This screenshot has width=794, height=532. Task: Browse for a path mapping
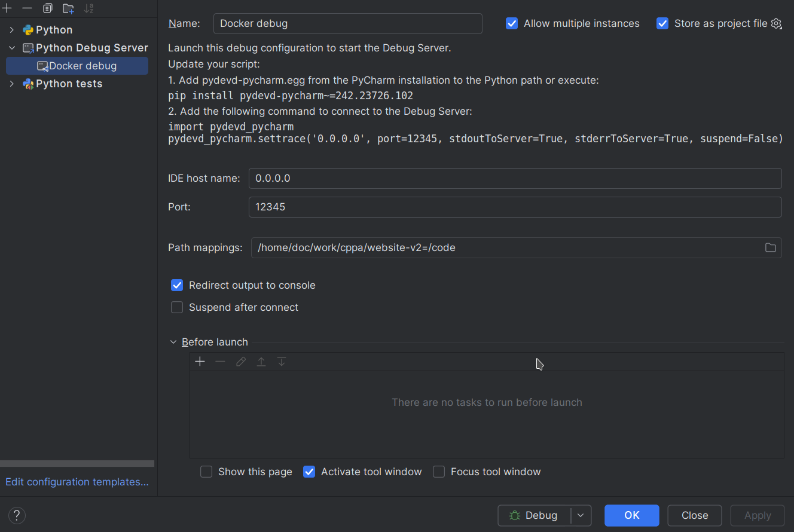pyautogui.click(x=770, y=247)
